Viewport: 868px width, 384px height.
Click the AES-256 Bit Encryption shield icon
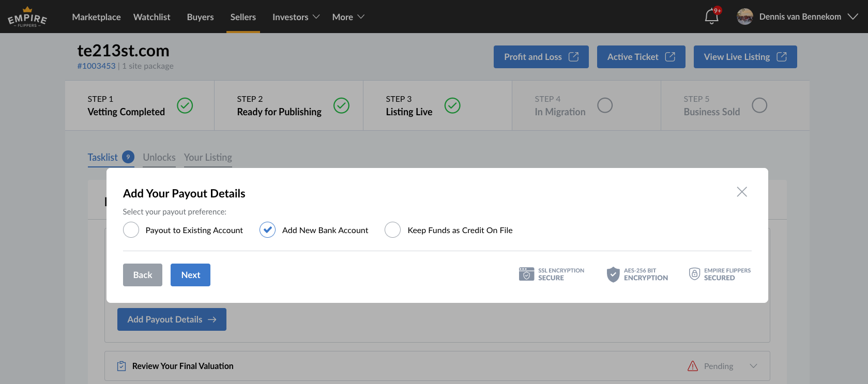click(613, 274)
